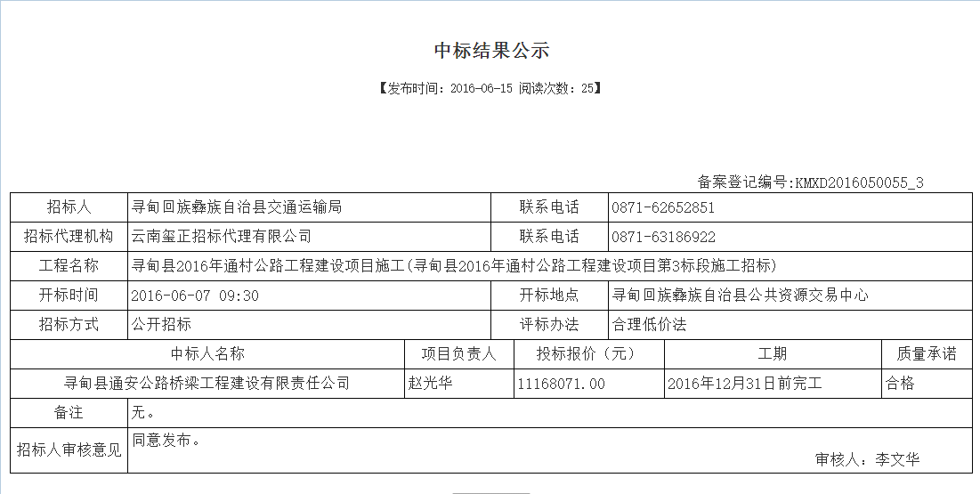
Task: Click 2016年12月31日前完工 cell
Action: pyautogui.click(x=773, y=384)
